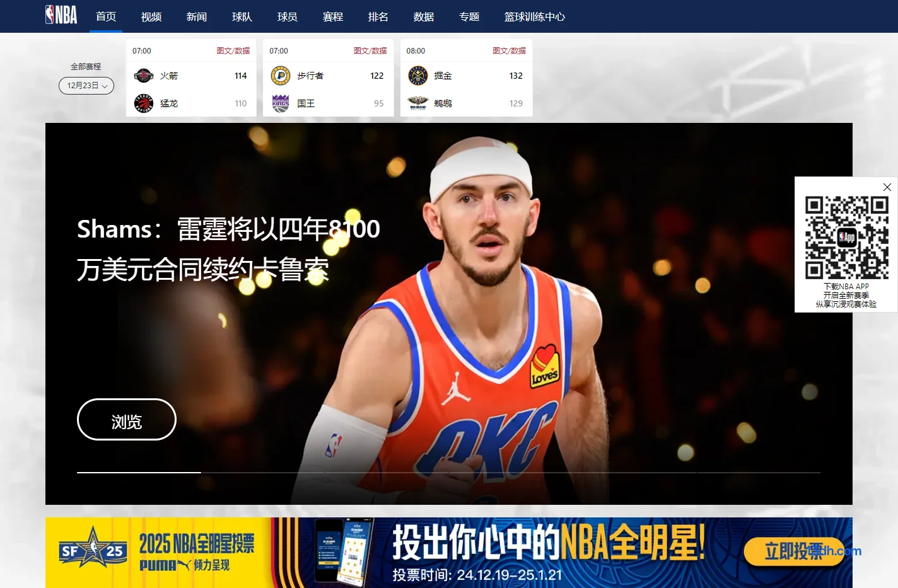Screen dimensions: 898x588
Task: Click the NBA APP QR code
Action: click(846, 238)
